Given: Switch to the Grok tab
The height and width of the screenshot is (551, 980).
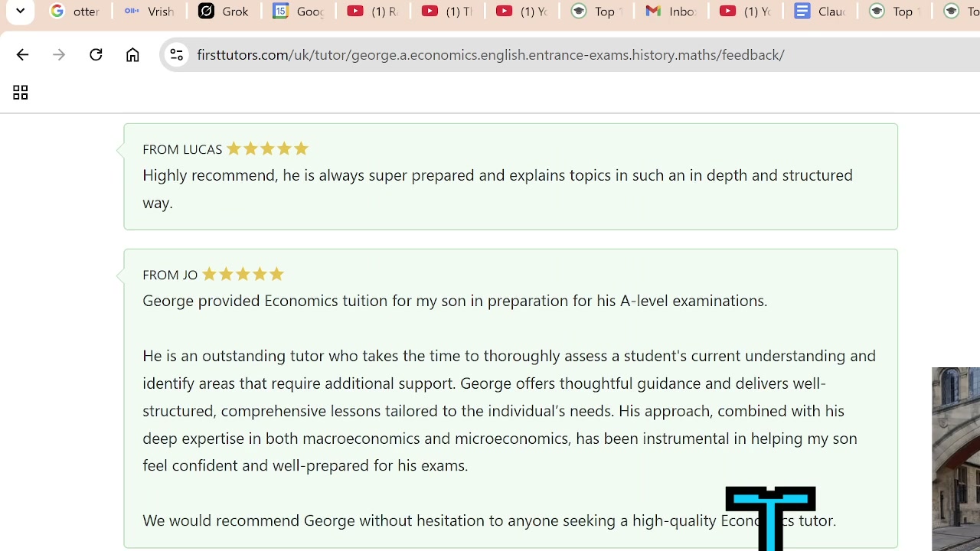Looking at the screenshot, I should 224,11.
